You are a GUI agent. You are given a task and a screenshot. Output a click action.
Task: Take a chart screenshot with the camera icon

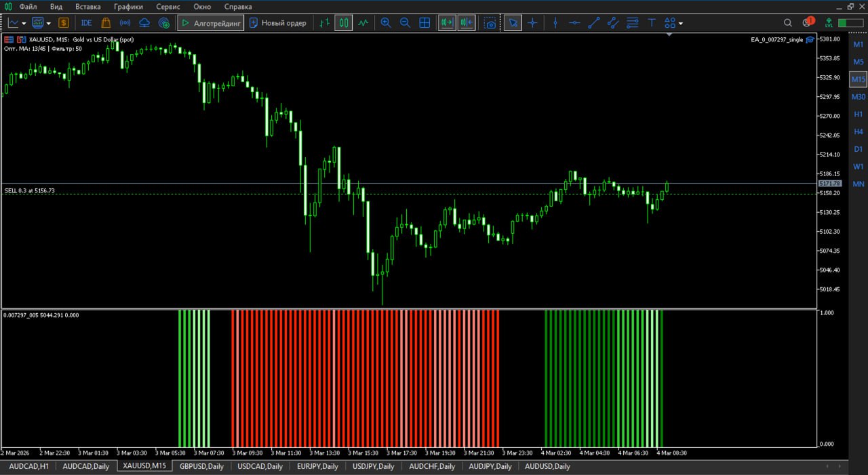click(490, 22)
